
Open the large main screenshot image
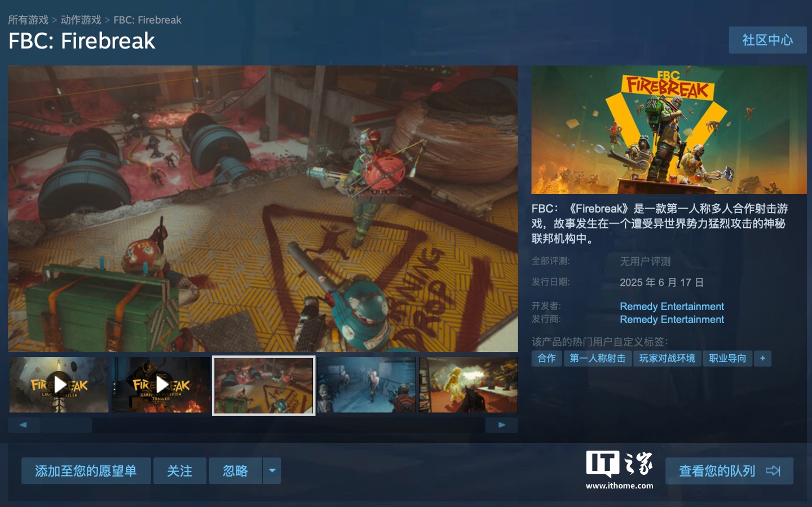point(263,209)
